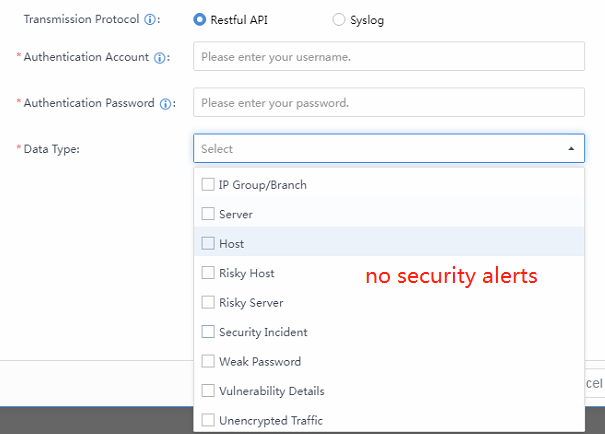Select the Syslog radio option
Screen dimensions: 605x434
tap(338, 19)
